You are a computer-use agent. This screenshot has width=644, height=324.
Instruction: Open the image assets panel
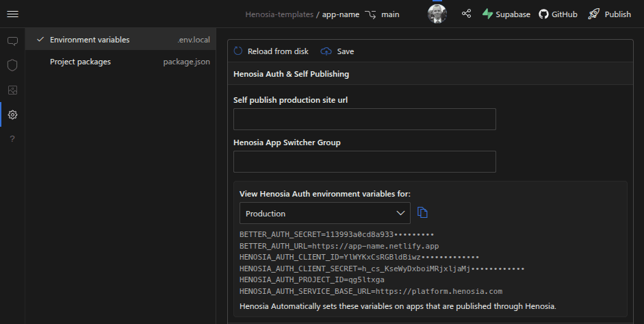13,90
